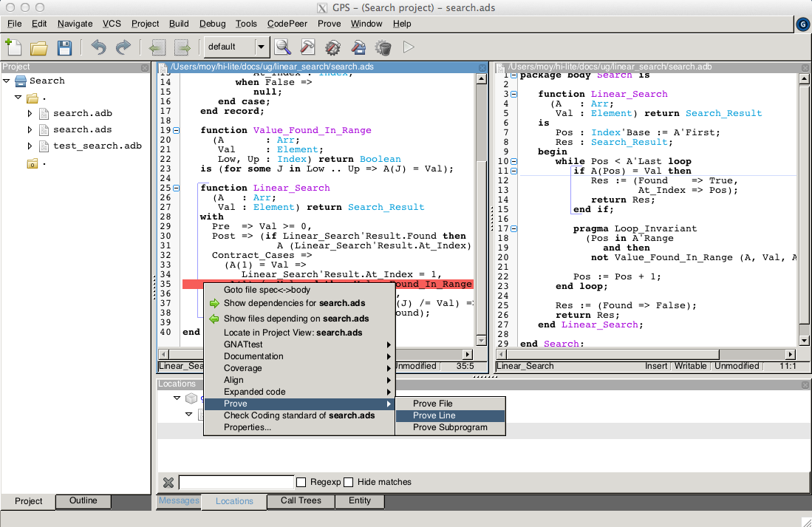The height and width of the screenshot is (527, 812).
Task: Open the Navigate menu
Action: pyautogui.click(x=75, y=24)
